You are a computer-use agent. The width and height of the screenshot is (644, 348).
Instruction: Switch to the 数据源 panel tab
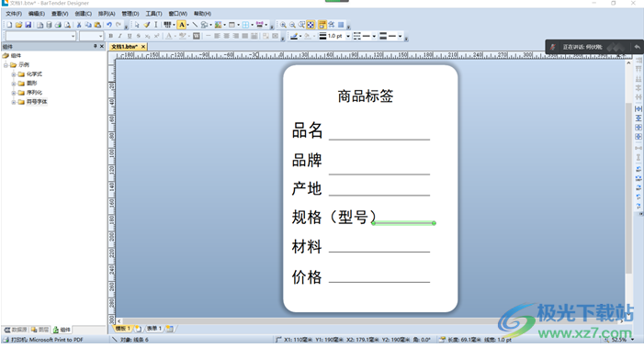point(16,330)
